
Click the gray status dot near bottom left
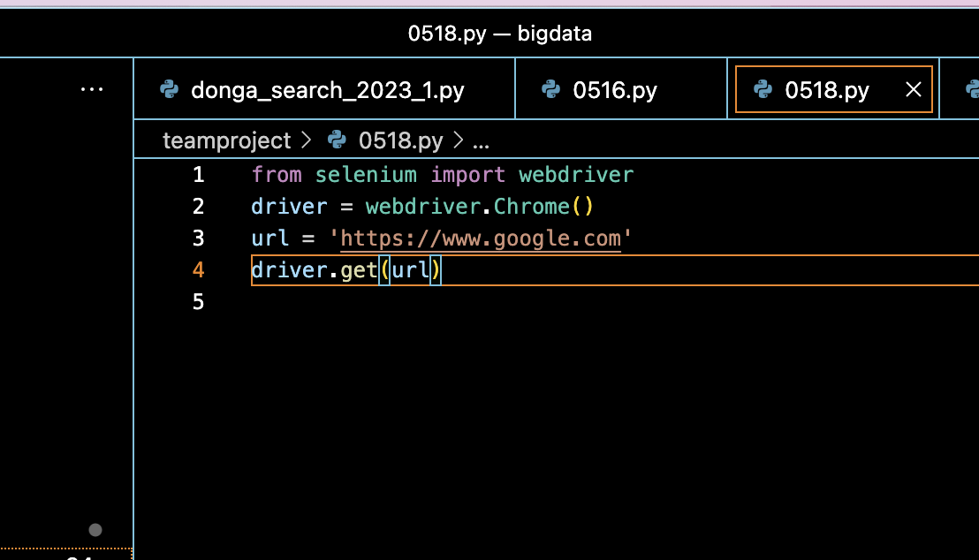pos(95,530)
